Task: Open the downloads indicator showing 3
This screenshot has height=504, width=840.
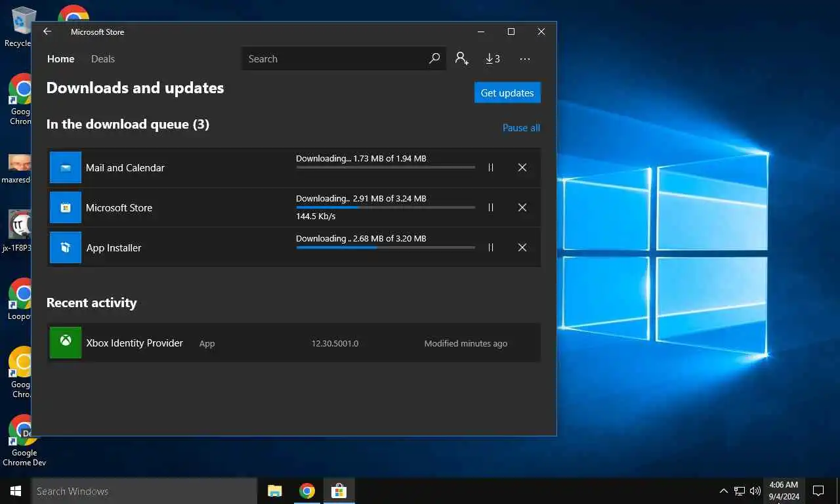Action: [493, 58]
